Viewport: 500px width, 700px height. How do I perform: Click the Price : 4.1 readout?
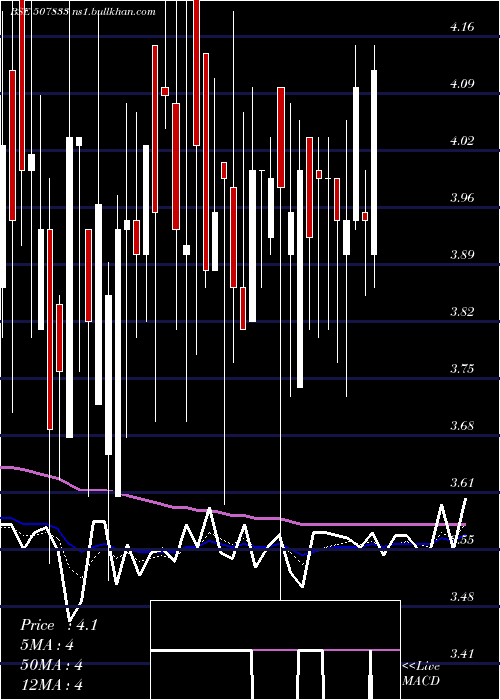[x=58, y=625]
